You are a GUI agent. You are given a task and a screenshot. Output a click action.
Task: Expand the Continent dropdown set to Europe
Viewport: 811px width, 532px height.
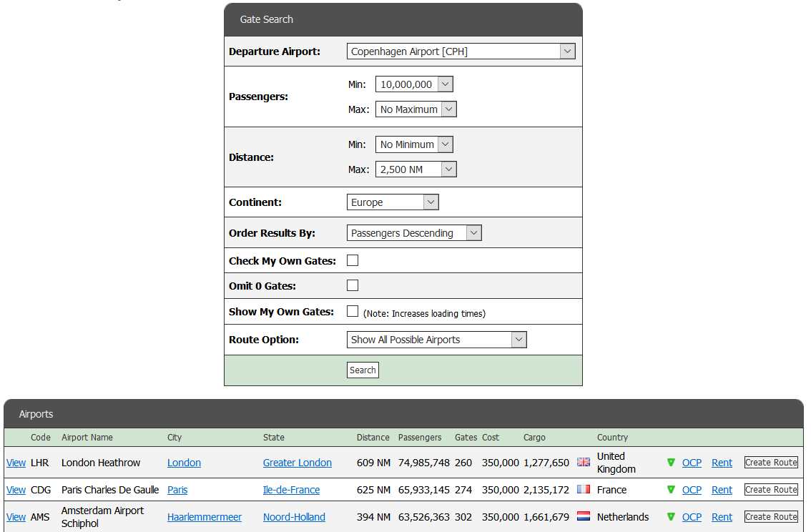point(392,202)
